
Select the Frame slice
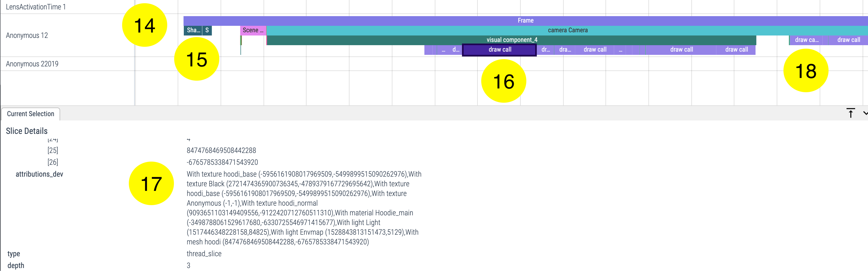[x=525, y=21]
